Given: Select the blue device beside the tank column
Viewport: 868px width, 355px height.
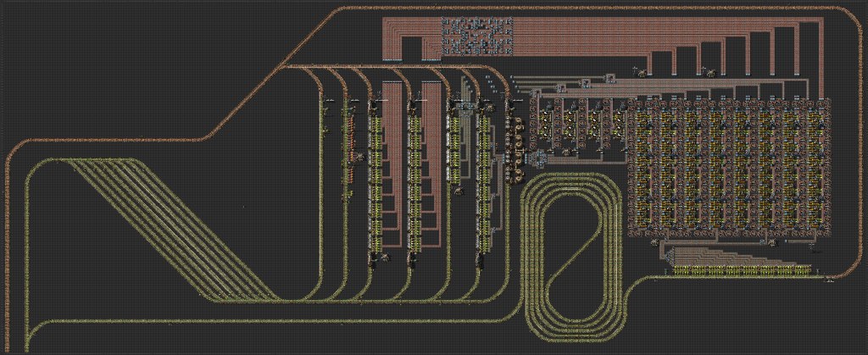Looking at the screenshot, I should [x=534, y=158].
